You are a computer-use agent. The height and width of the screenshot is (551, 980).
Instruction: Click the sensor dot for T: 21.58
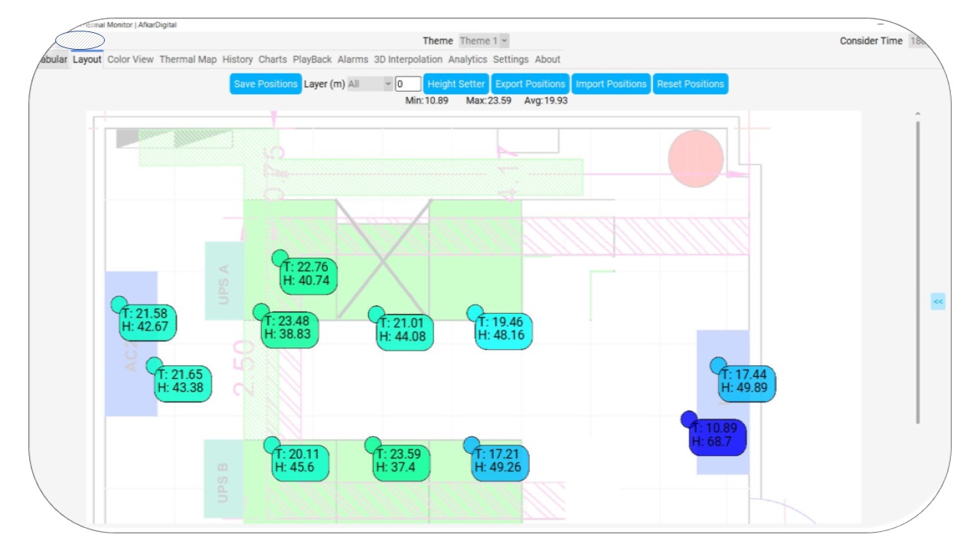tap(119, 305)
